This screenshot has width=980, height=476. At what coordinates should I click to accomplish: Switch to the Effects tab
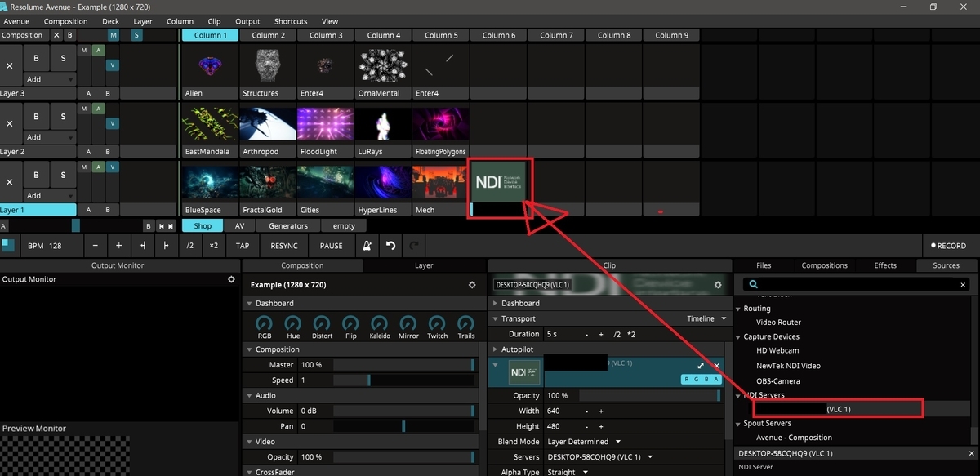(x=885, y=265)
